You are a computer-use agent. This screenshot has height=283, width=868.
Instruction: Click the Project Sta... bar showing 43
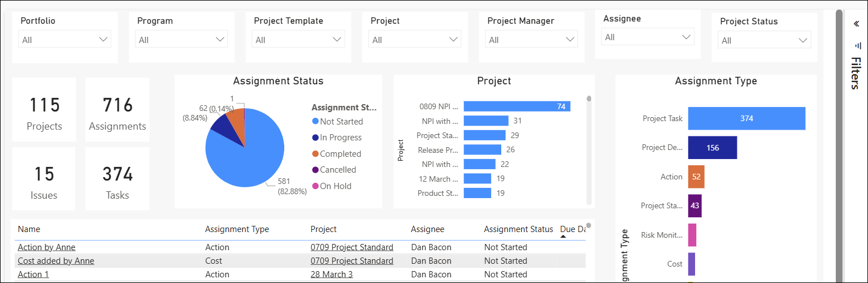695,206
